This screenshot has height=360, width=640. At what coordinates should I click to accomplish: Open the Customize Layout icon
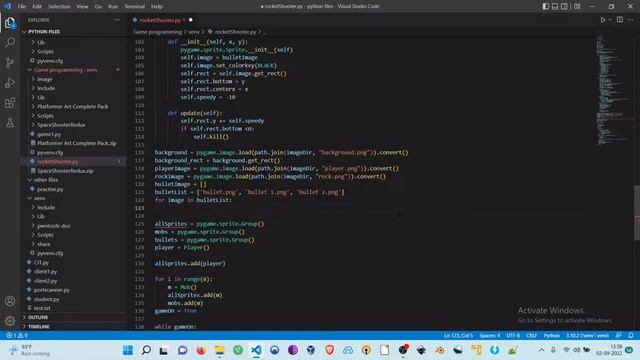point(577,6)
